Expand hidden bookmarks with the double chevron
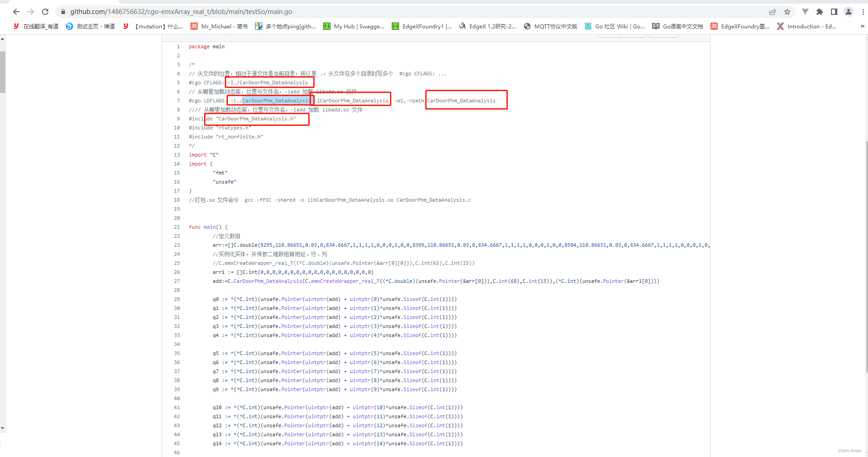The image size is (868, 457). pyautogui.click(x=861, y=26)
